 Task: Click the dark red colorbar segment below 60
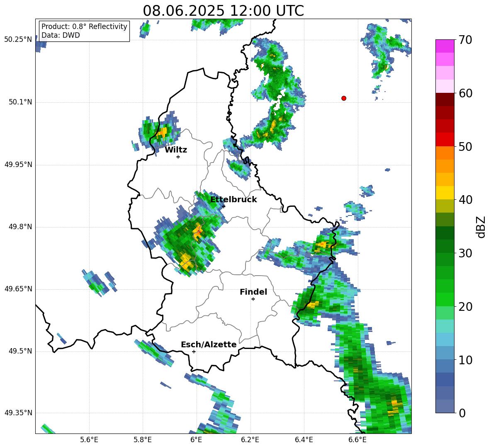[445, 99]
